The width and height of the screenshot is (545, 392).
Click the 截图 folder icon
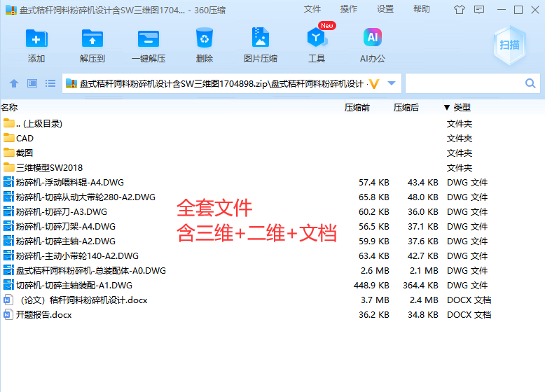coord(9,153)
